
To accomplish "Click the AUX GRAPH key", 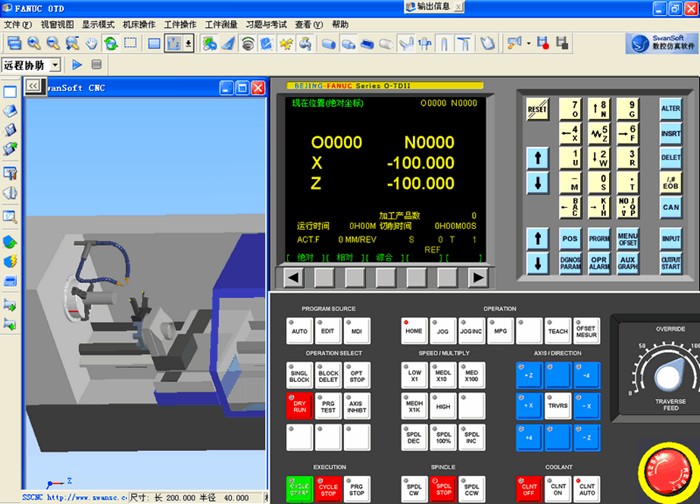I will pyautogui.click(x=627, y=263).
